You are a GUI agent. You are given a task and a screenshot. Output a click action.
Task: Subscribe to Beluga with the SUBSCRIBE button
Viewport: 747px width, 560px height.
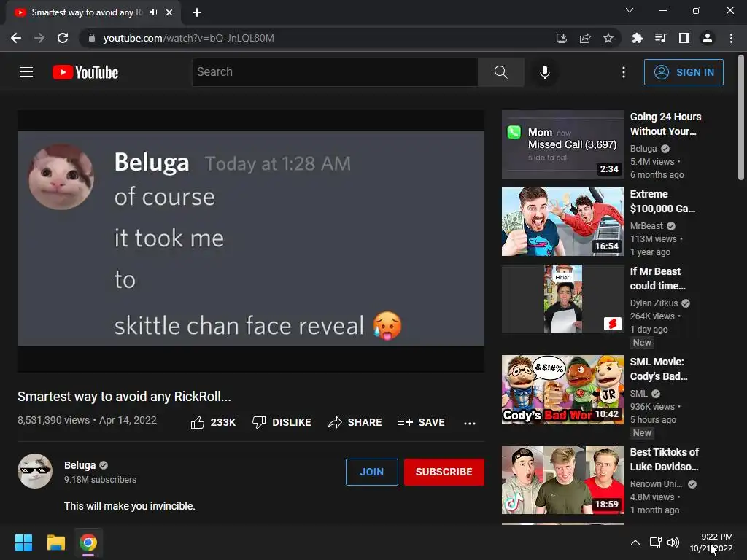coord(444,472)
